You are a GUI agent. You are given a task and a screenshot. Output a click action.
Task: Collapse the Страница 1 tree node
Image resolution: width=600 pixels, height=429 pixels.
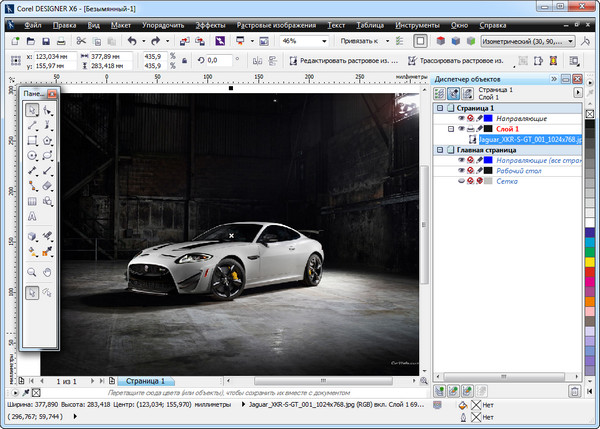[439, 107]
